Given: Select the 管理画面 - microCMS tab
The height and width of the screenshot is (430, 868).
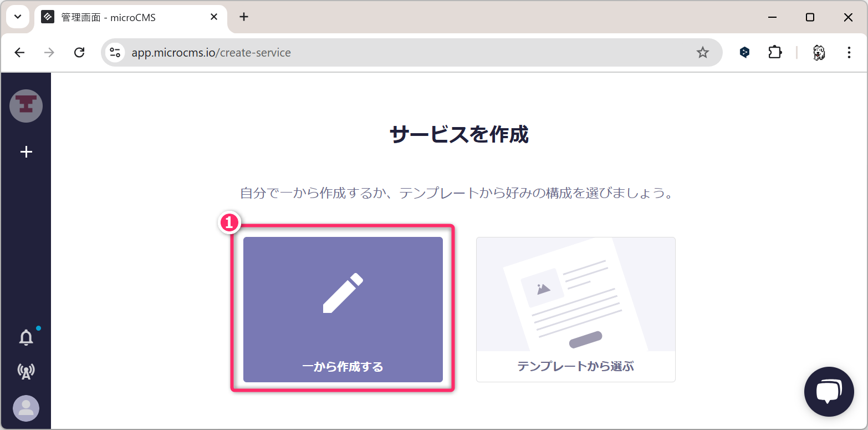Looking at the screenshot, I should [122, 17].
